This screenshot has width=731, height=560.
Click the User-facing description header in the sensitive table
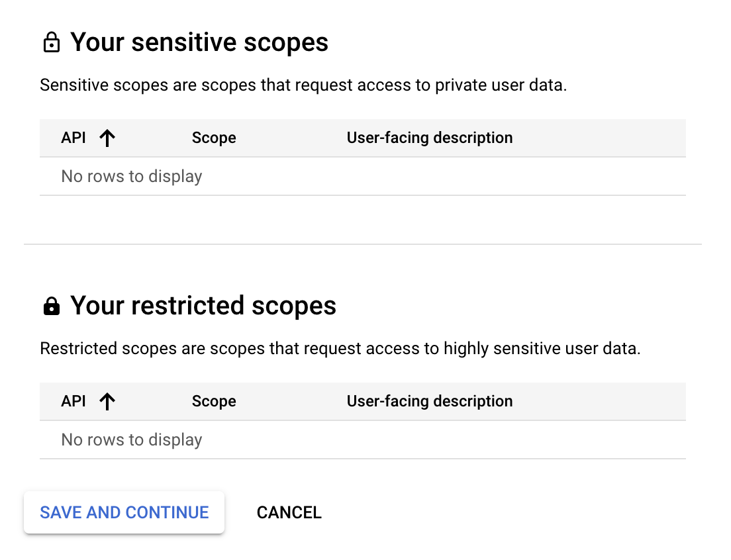click(x=429, y=138)
